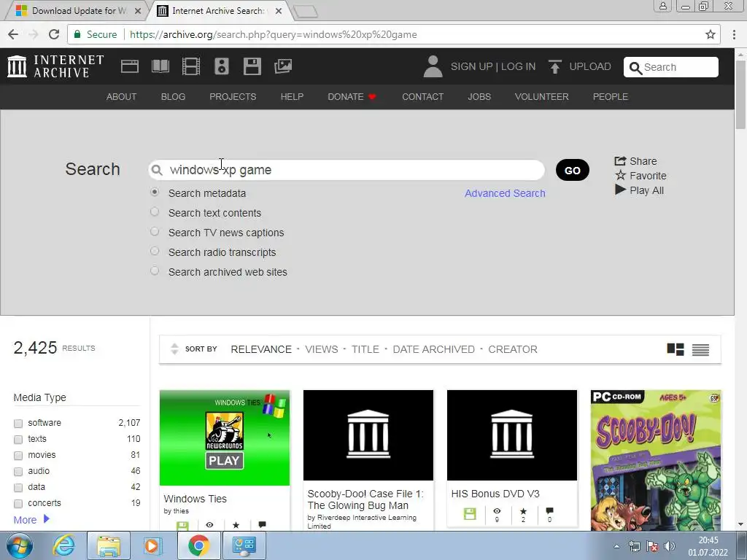
Task: Open the Advanced Search link
Action: (x=505, y=193)
